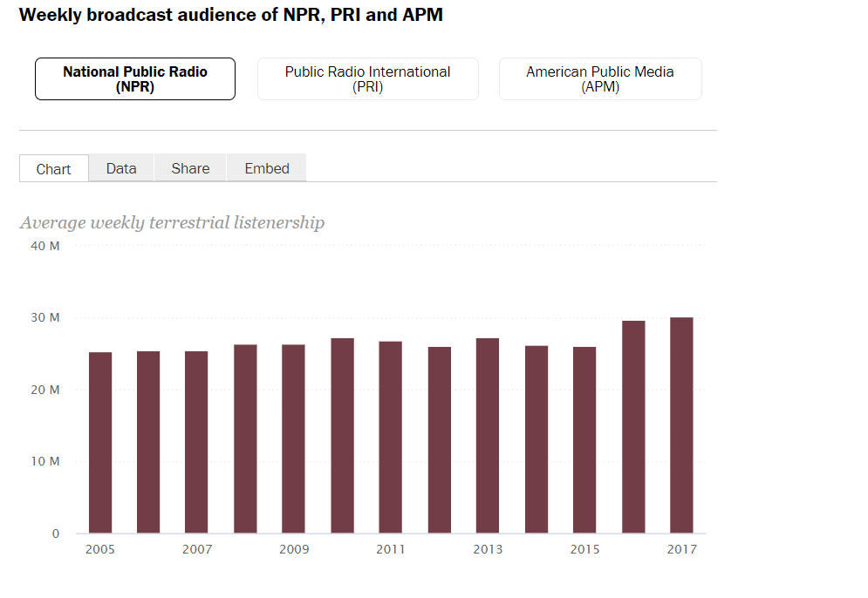Switch to the Data tab
The width and height of the screenshot is (868, 598).
click(121, 168)
